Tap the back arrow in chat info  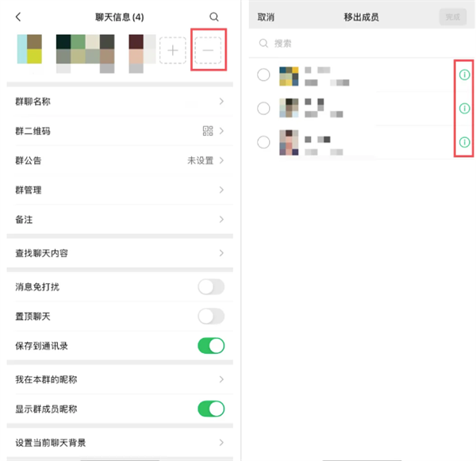pos(18,17)
